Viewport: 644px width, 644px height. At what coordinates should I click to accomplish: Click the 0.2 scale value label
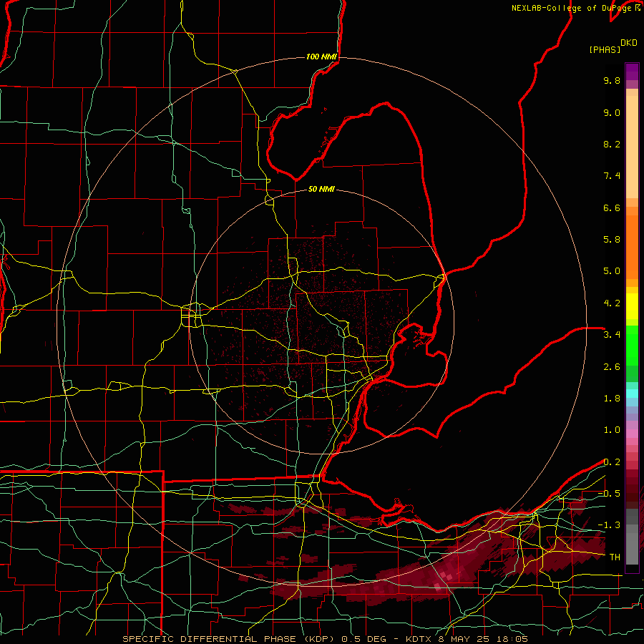[x=612, y=462]
